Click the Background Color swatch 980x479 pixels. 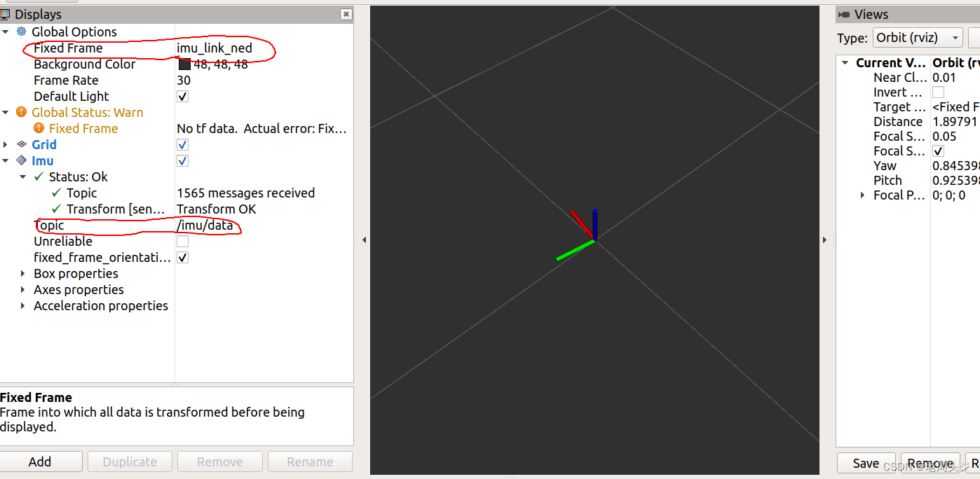click(184, 64)
